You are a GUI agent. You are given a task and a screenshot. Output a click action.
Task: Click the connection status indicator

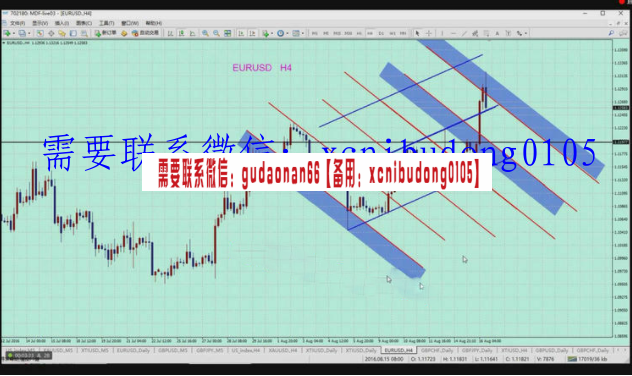(x=587, y=359)
